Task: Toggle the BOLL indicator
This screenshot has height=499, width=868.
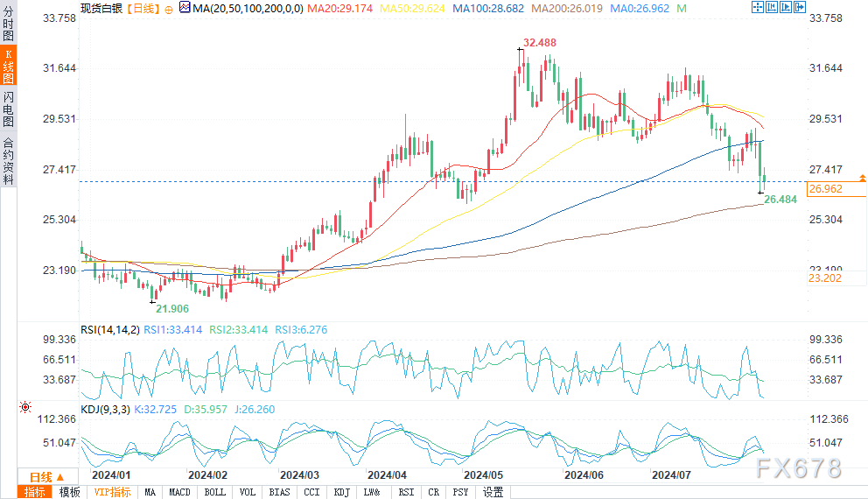Action: click(214, 492)
